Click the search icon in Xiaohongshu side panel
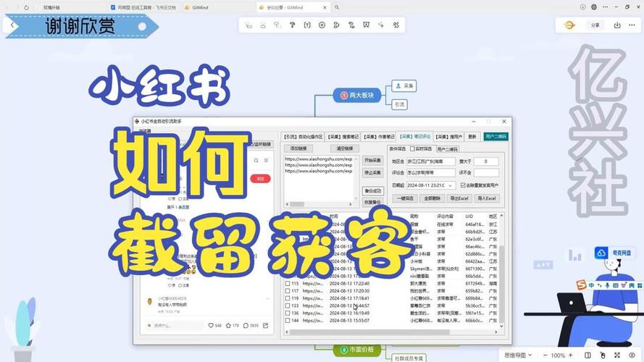Image resolution: width=644 pixels, height=362 pixels. coord(256,161)
